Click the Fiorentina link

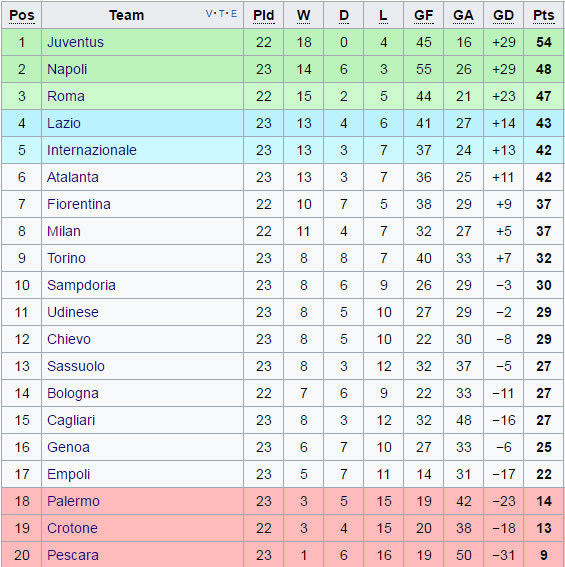(x=79, y=204)
